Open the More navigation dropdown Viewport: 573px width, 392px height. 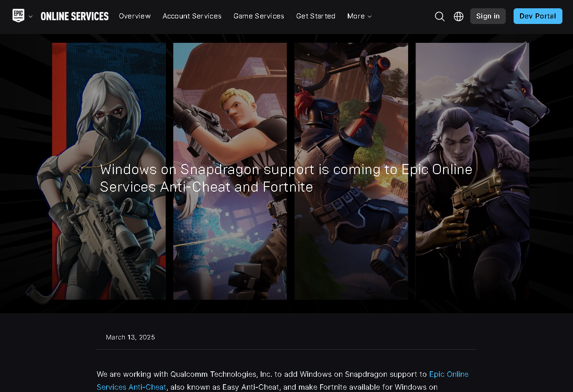tap(356, 16)
